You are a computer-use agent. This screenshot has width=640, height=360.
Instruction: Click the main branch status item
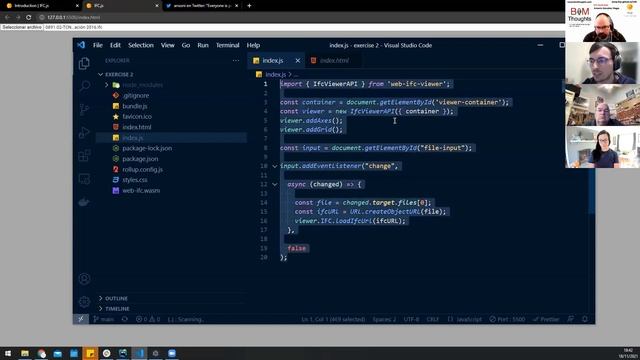click(103, 319)
